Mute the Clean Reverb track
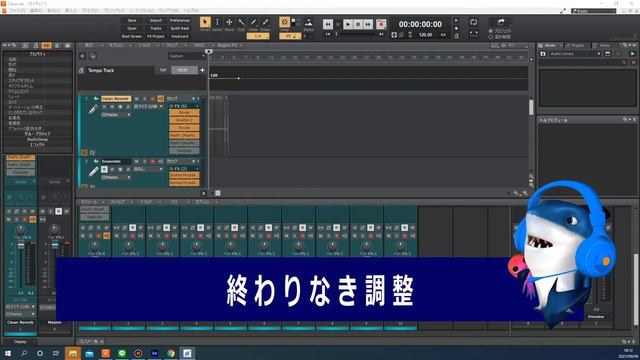The height and width of the screenshot is (360, 640). click(x=136, y=99)
